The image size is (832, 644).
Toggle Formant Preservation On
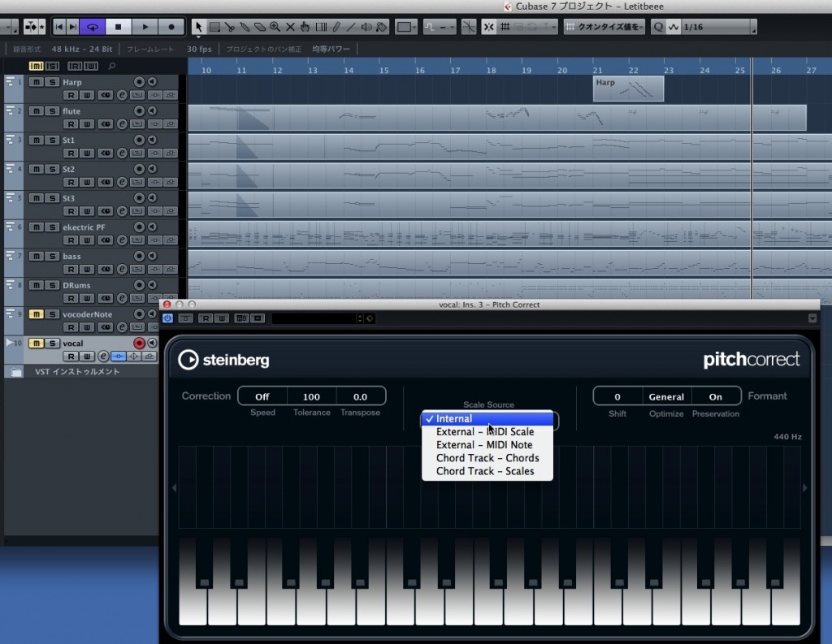pyautogui.click(x=715, y=397)
